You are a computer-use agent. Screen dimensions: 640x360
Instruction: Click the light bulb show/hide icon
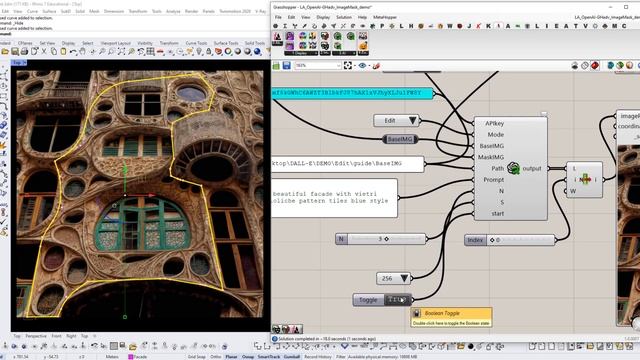199,52
